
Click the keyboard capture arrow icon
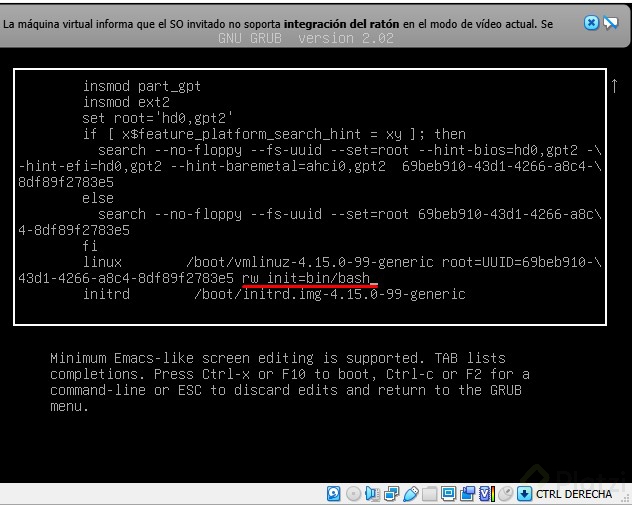click(524, 494)
